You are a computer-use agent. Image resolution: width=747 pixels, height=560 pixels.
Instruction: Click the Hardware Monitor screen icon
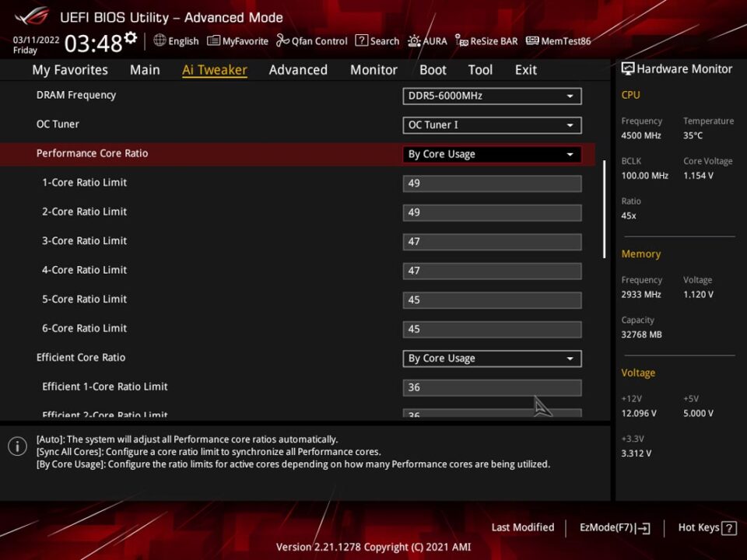tap(628, 68)
